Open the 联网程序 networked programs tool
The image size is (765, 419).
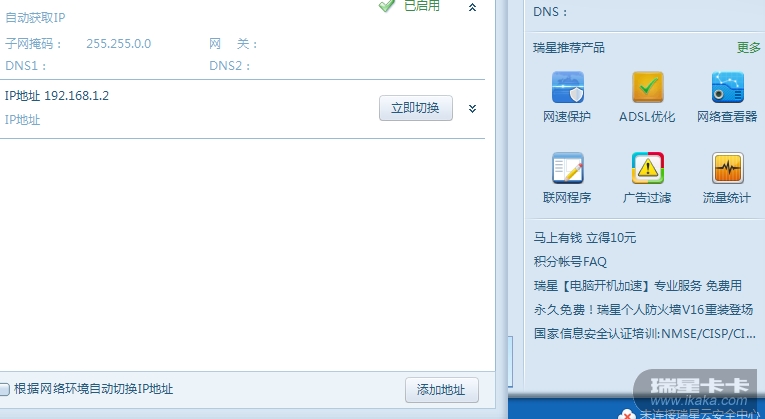tap(567, 177)
